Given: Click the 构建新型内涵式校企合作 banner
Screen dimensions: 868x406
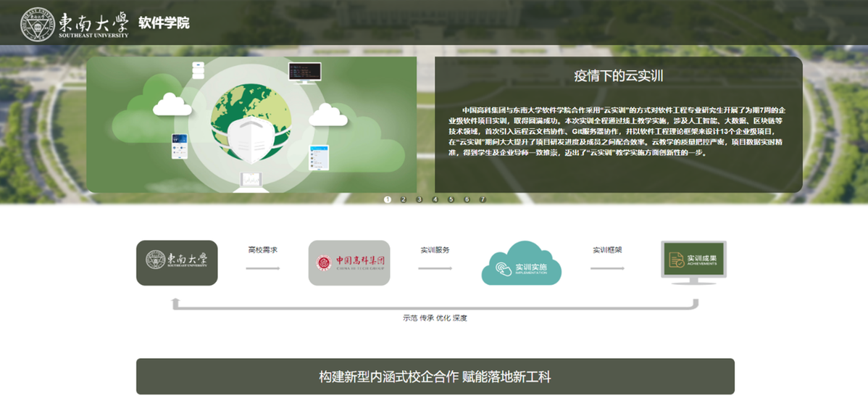Looking at the screenshot, I should 435,377.
